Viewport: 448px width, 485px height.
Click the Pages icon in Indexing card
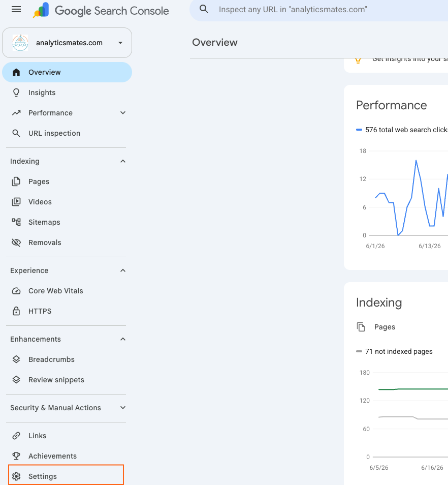tap(361, 327)
